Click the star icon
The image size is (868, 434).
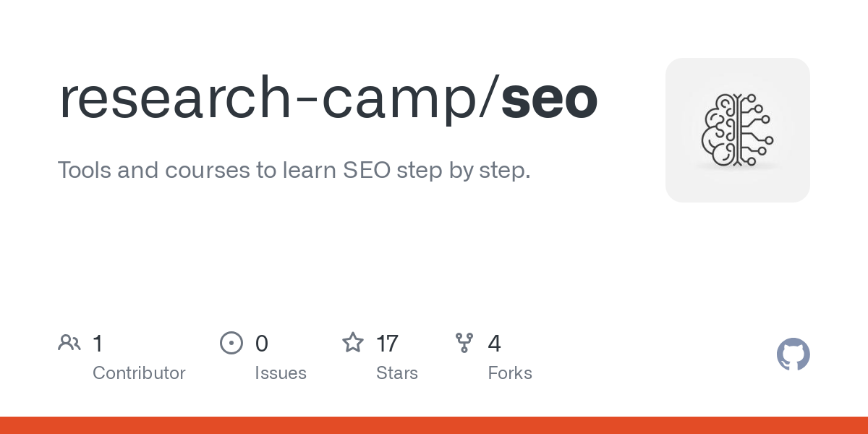click(353, 343)
